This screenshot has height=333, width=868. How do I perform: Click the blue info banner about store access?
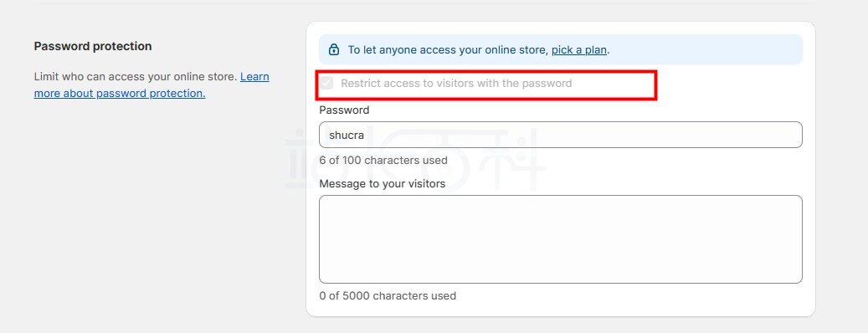click(560, 50)
